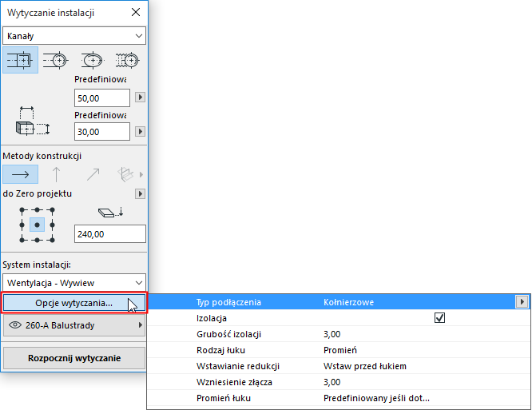Select the Typ podłączenia option row

339,302
